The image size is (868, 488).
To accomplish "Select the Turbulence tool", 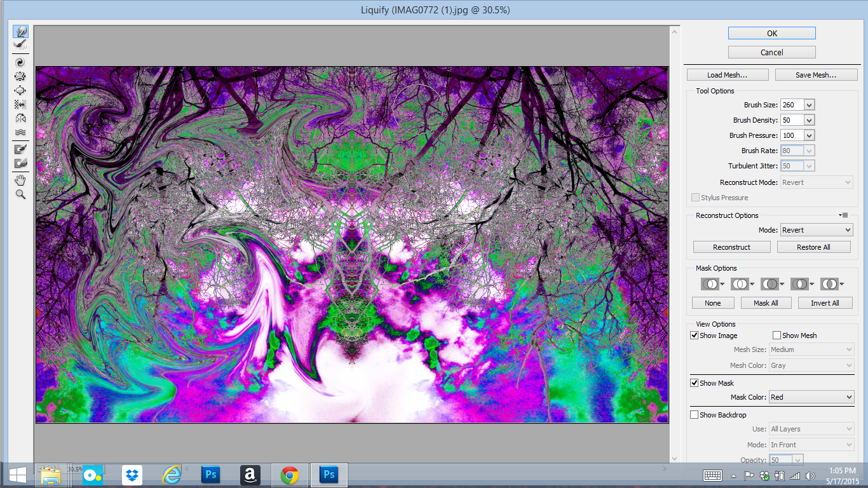I will 20,132.
